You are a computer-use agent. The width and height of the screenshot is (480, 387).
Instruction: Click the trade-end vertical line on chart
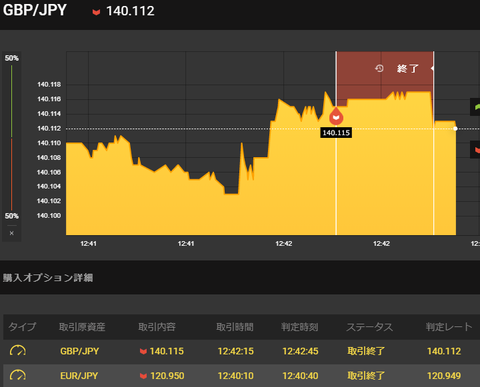[x=433, y=143]
